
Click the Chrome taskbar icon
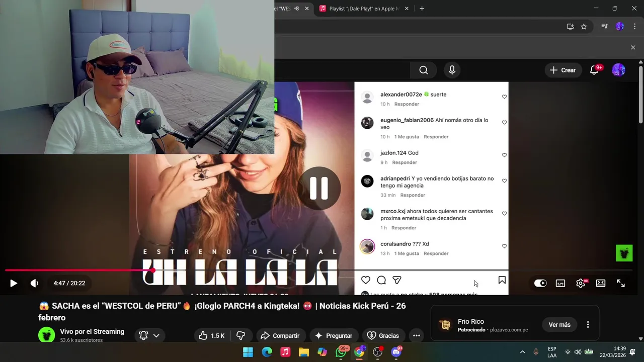(359, 352)
